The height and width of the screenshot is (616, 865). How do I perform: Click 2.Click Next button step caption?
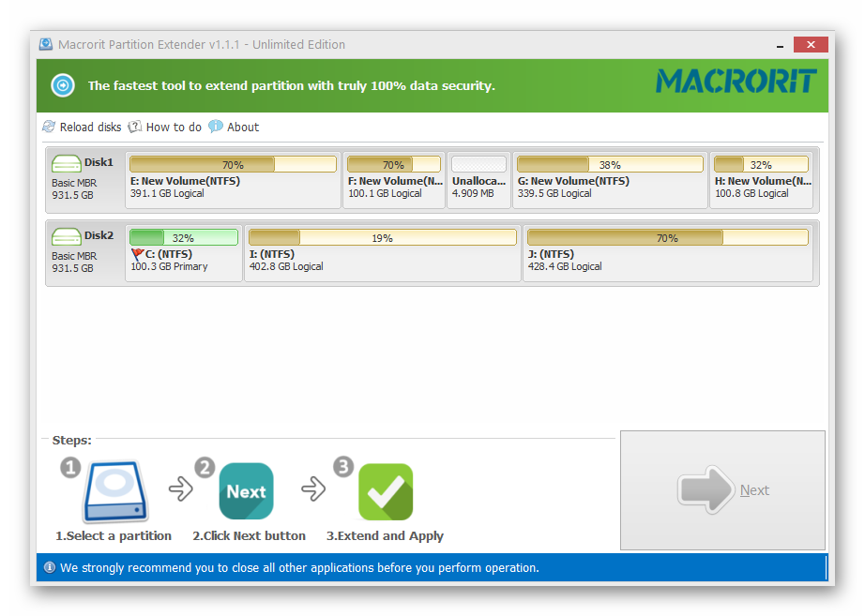click(x=249, y=536)
